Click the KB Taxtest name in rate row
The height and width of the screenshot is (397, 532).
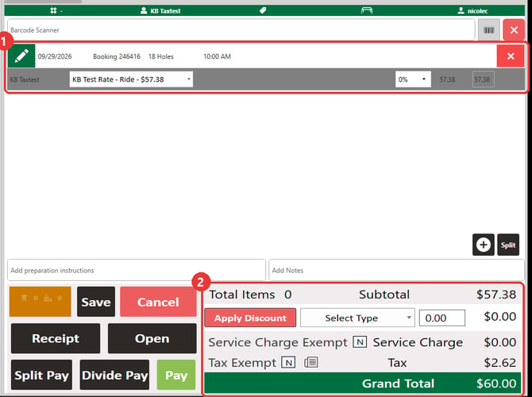tap(25, 79)
